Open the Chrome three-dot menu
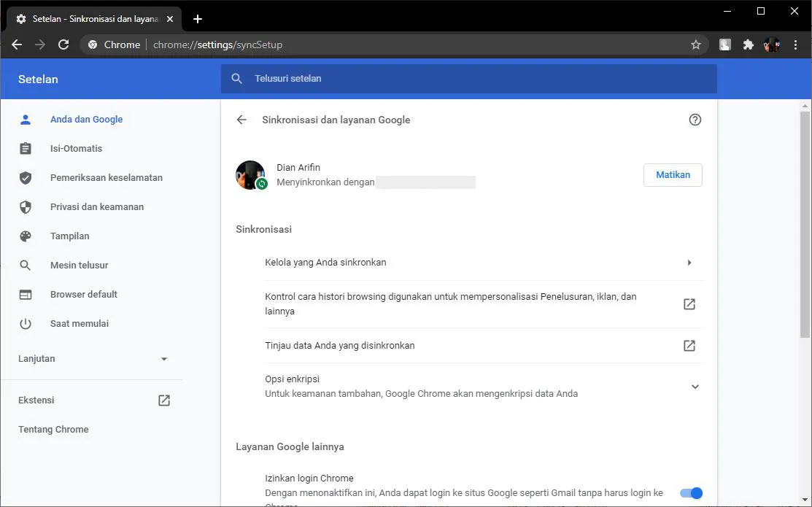The image size is (812, 507). click(796, 44)
